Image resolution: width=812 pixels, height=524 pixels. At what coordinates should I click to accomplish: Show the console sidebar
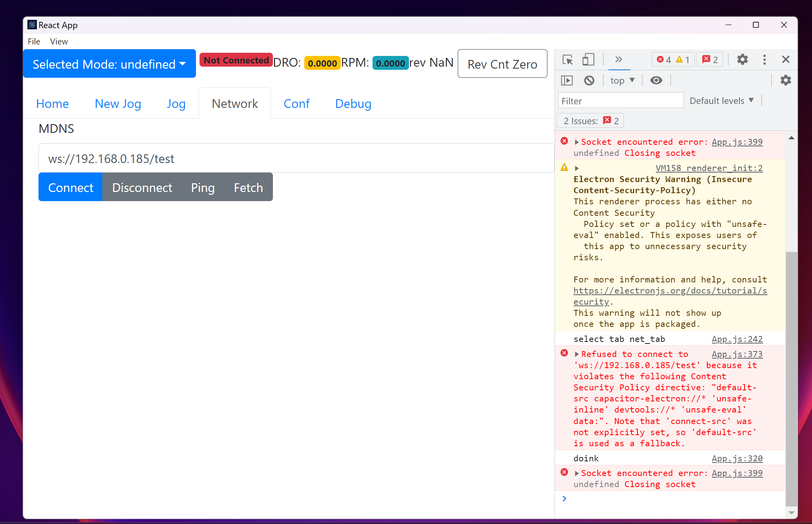(x=567, y=81)
